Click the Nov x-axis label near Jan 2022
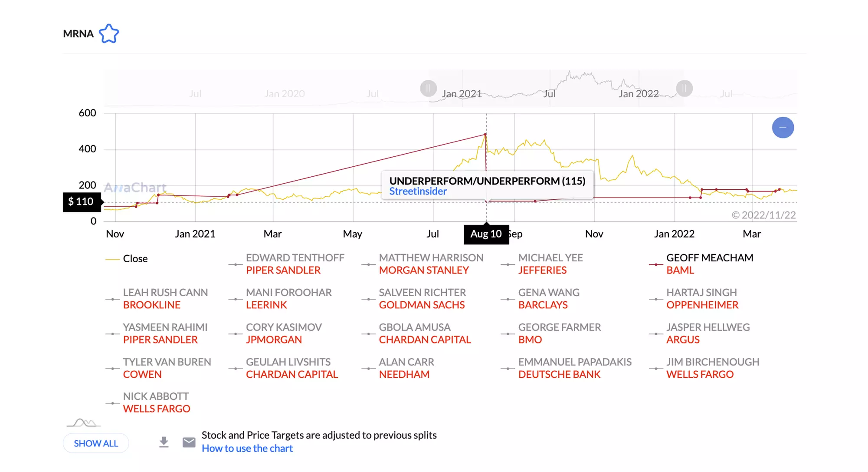Image resolution: width=868 pixels, height=472 pixels. (x=594, y=234)
